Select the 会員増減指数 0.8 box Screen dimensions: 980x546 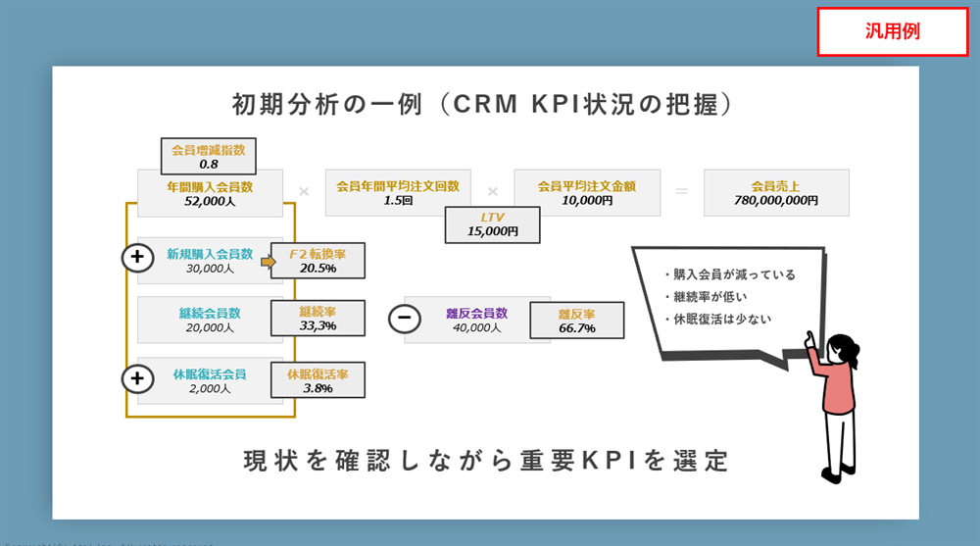tap(209, 157)
